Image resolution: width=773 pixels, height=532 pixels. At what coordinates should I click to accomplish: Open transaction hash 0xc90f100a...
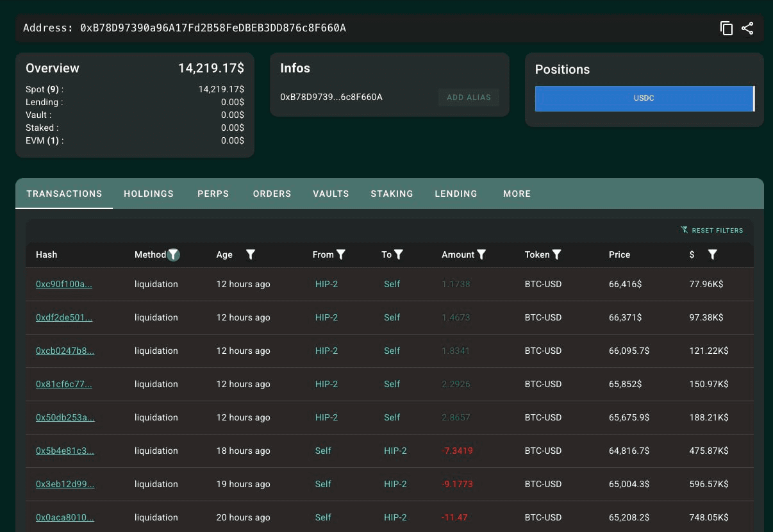click(64, 284)
